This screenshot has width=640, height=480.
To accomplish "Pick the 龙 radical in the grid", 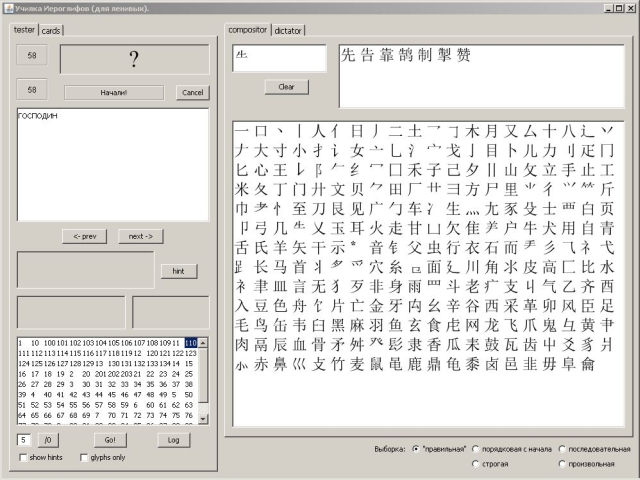I will point(491,325).
